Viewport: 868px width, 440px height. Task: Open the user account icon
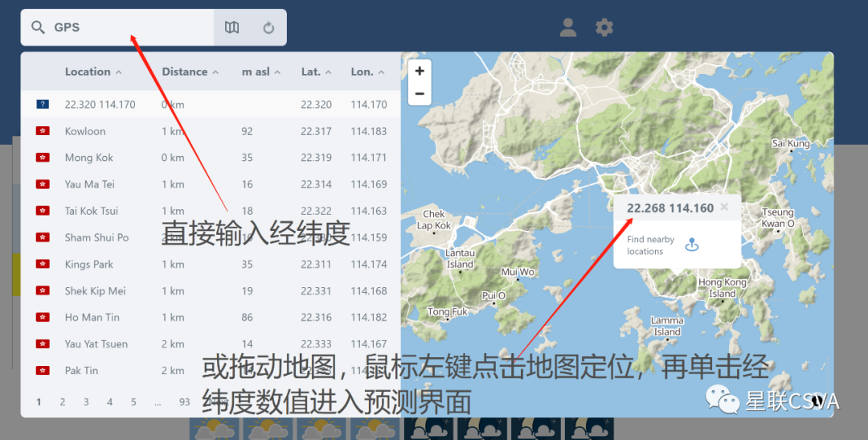coord(568,28)
